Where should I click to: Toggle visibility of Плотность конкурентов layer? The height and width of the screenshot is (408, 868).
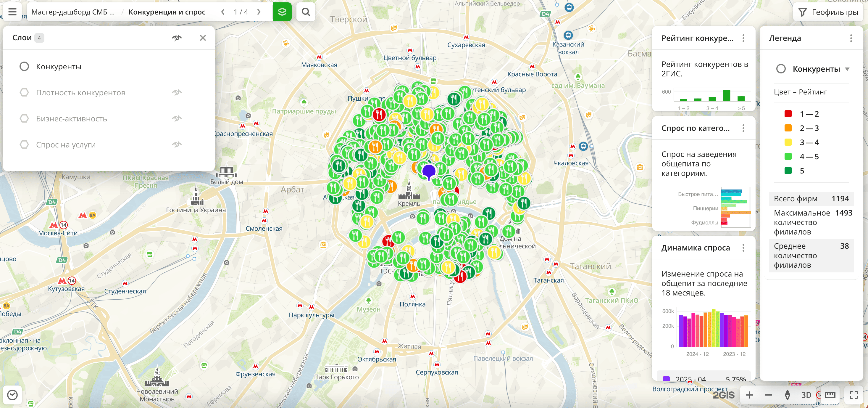coord(177,92)
